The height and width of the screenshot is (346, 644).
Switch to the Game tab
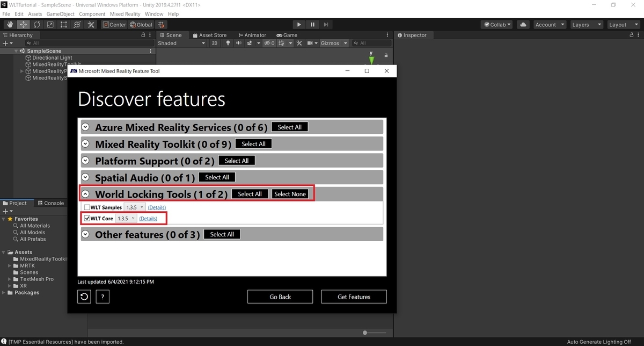point(287,35)
